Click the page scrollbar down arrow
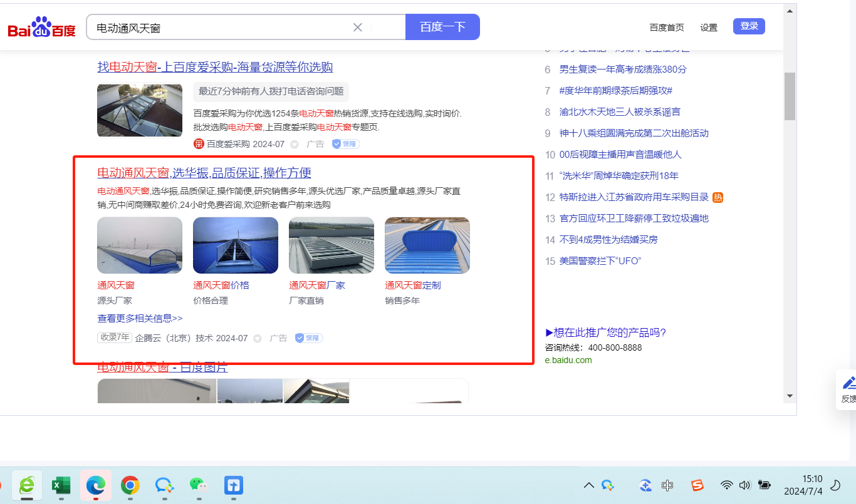Image resolution: width=856 pixels, height=504 pixels. 790,395
